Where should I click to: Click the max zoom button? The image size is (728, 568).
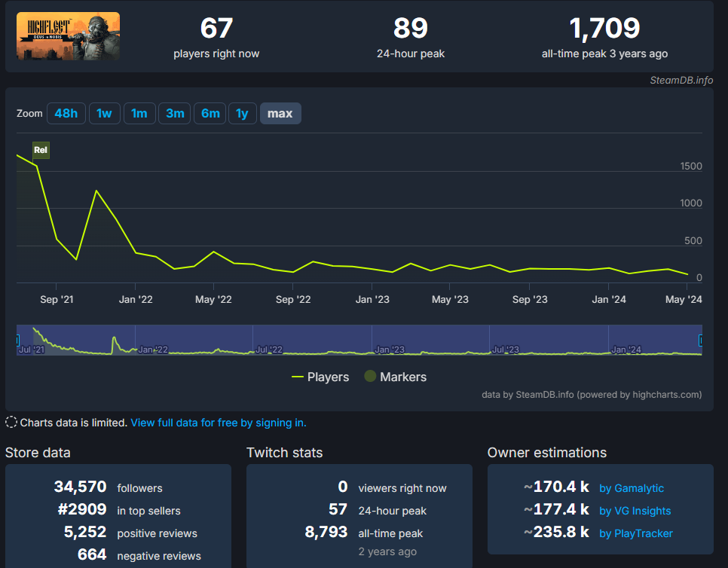tap(280, 114)
